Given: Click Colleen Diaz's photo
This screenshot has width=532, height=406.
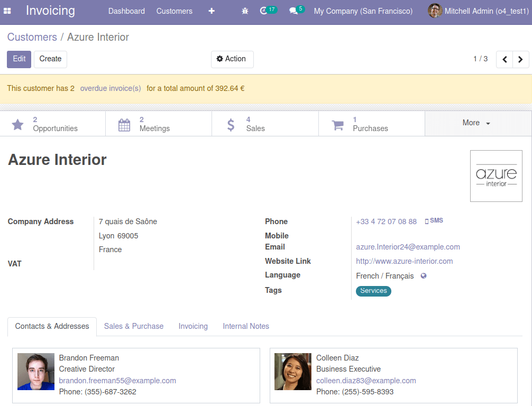Looking at the screenshot, I should tap(293, 372).
